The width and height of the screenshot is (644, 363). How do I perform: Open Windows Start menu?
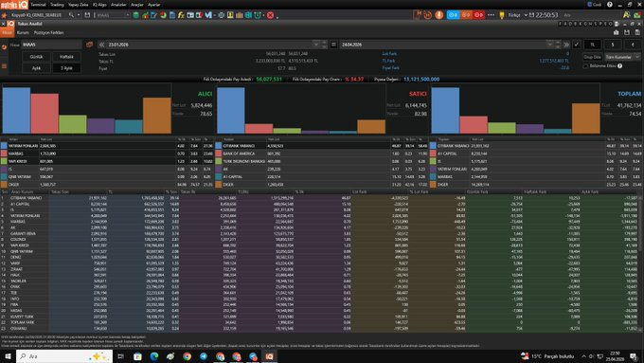click(x=8, y=356)
